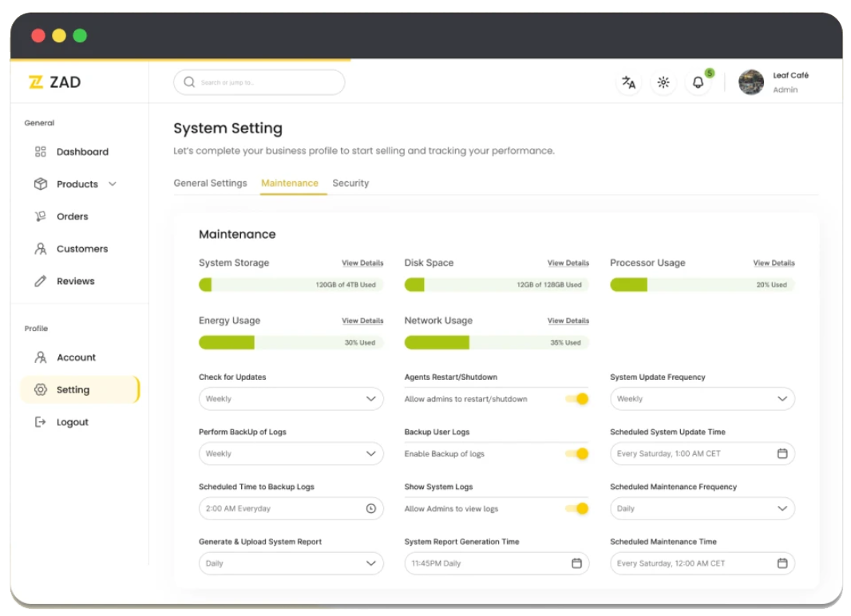Click the Processor Usage progress bar
This screenshot has height=616, width=851.
[x=702, y=285]
